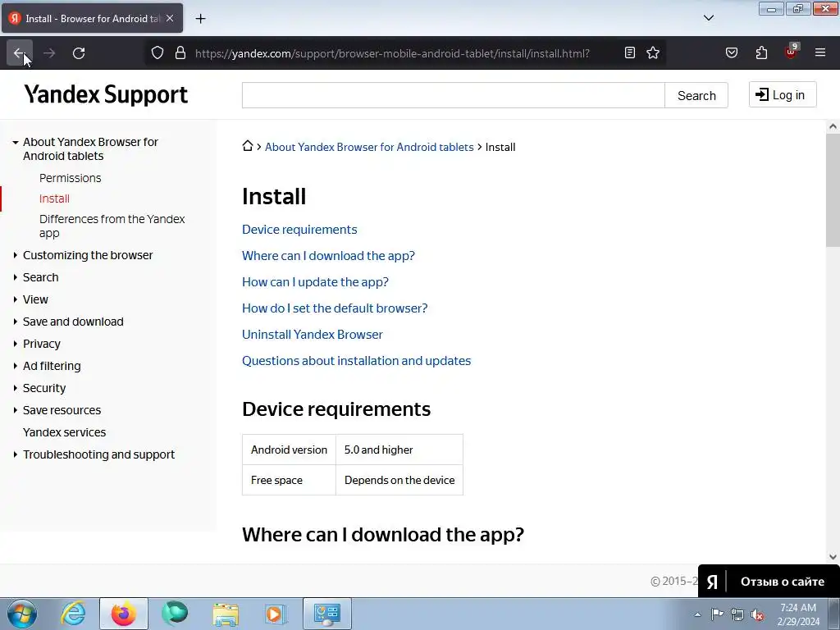Click the page scrollbar up arrow
The height and width of the screenshot is (630, 840).
pos(833,126)
